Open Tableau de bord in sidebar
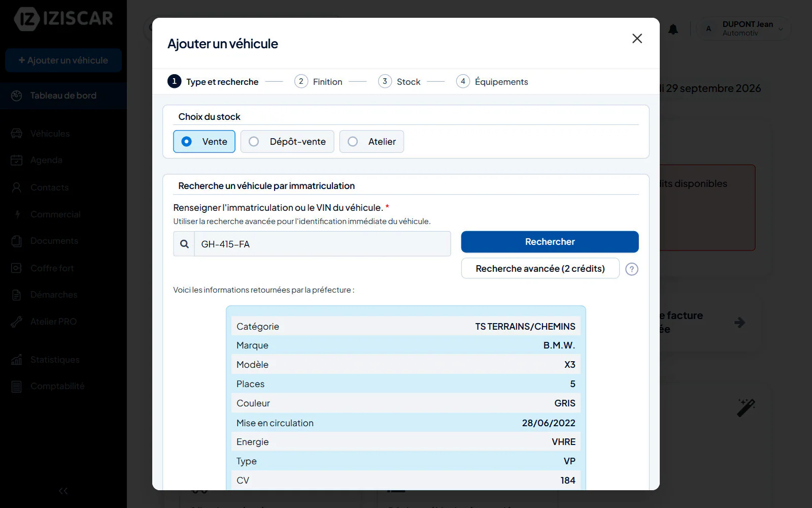812x508 pixels. click(x=63, y=96)
